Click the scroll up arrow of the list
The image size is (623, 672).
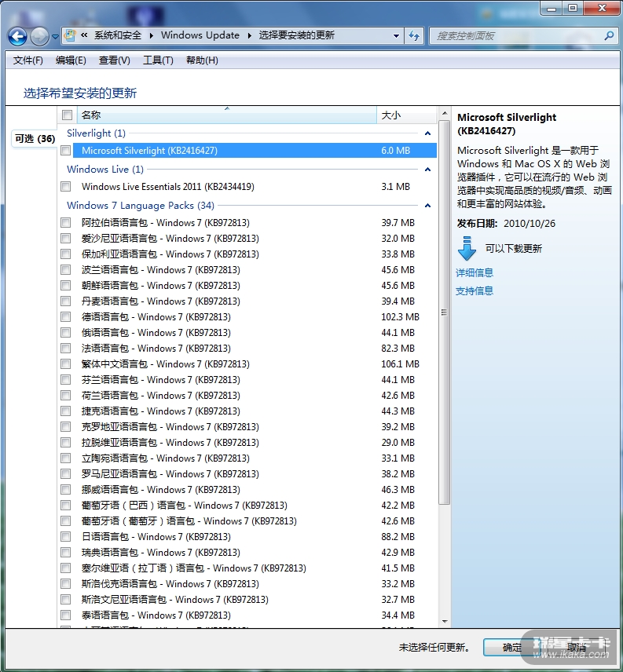[444, 113]
